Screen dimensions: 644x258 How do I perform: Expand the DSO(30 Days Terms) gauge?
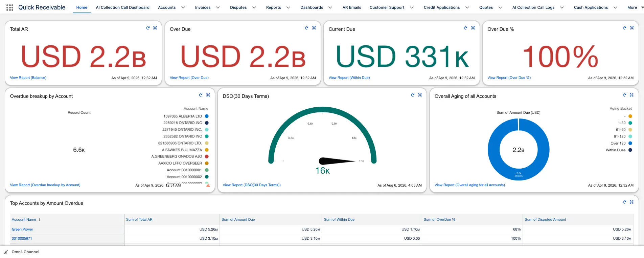pos(420,95)
